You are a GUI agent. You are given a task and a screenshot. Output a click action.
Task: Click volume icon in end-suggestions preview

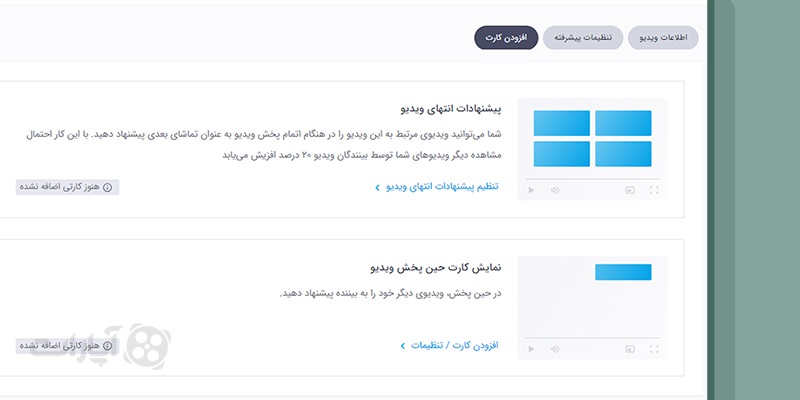pos(555,190)
